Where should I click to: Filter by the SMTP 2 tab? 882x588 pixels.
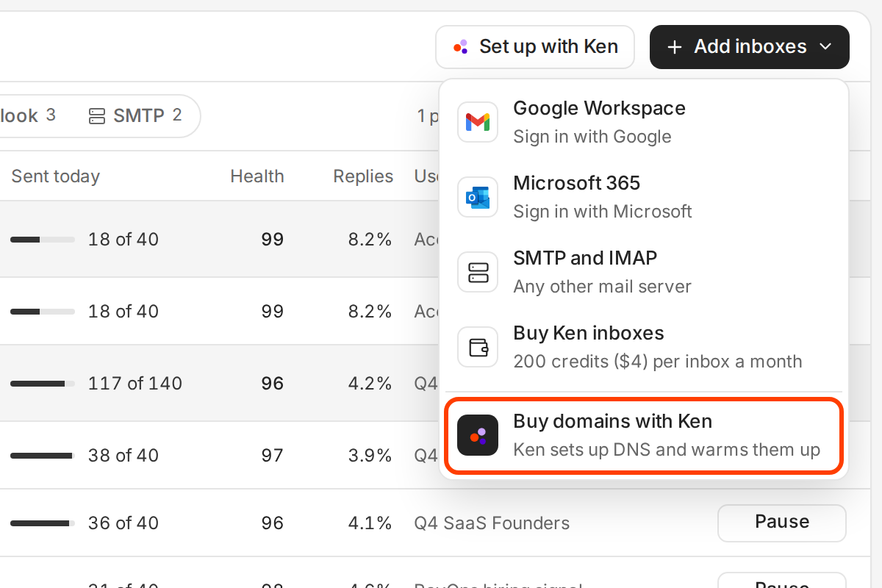pos(135,115)
